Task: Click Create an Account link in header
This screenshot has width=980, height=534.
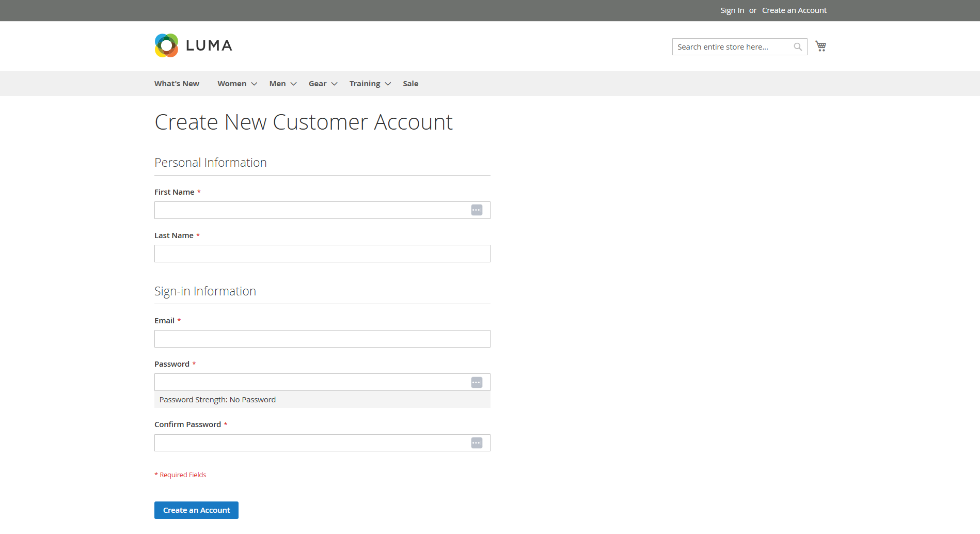Action: point(794,10)
